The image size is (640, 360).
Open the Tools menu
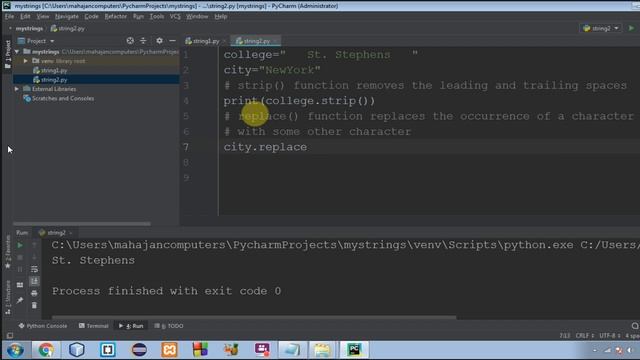pos(157,16)
